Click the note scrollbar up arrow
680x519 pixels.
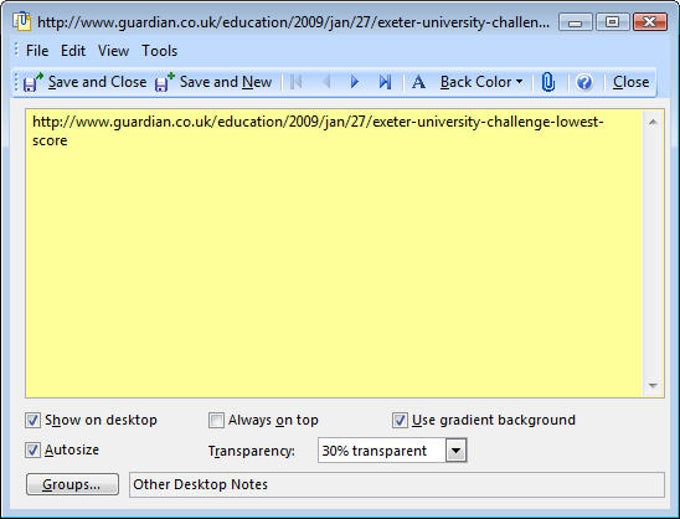coord(653,123)
